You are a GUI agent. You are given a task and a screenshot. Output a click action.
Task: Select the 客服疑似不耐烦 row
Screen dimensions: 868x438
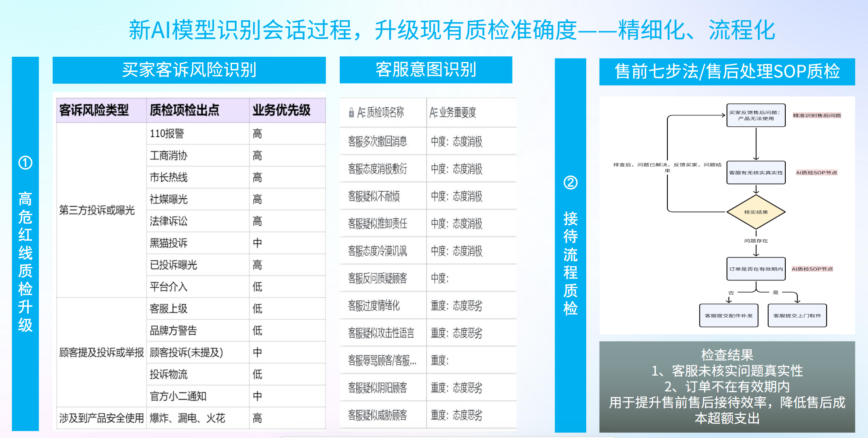point(428,196)
